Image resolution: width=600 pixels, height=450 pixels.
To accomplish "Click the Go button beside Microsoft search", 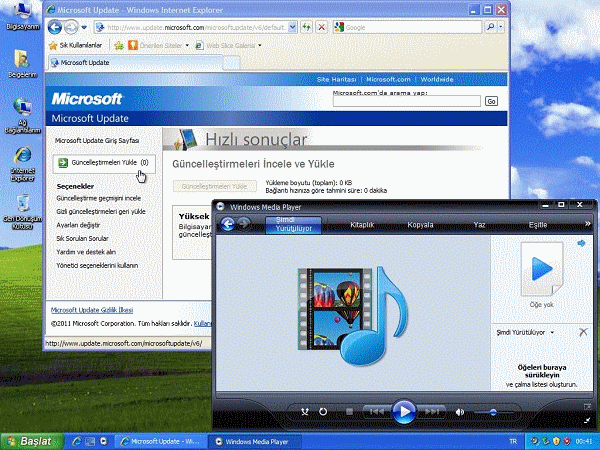I will [491, 101].
